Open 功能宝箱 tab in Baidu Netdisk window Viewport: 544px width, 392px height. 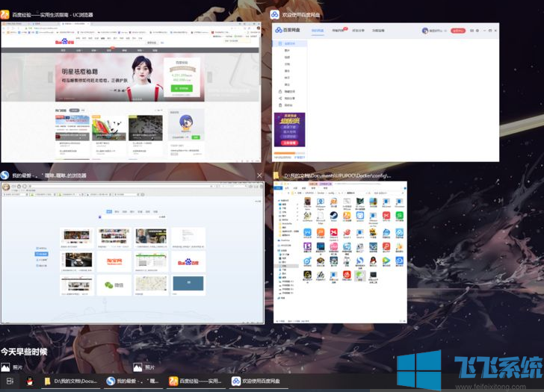(378, 31)
